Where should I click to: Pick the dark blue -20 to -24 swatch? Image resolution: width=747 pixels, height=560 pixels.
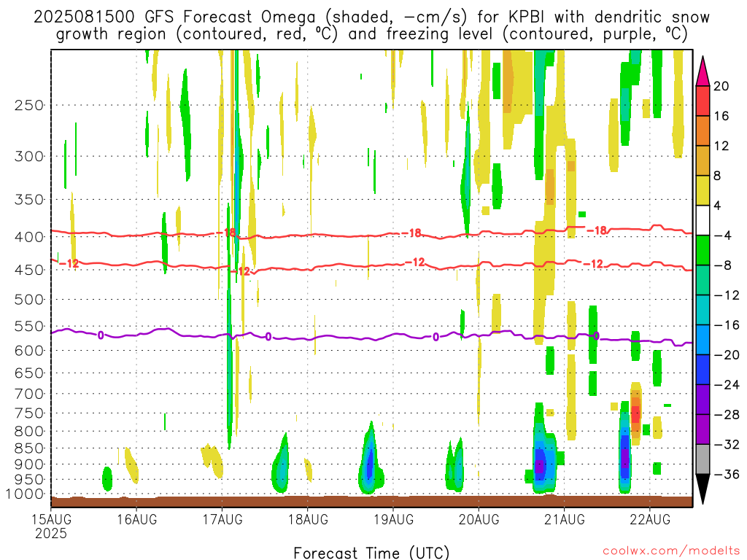[703, 370]
